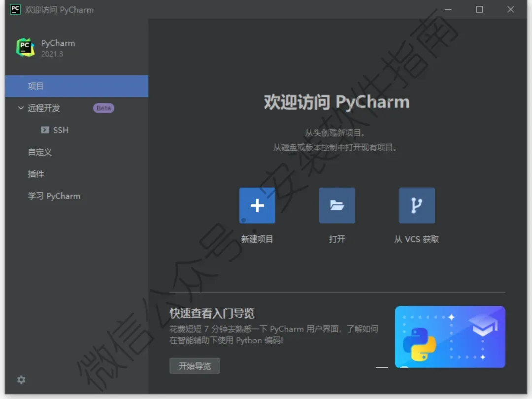Maximize the PyCharm welcome window

click(479, 9)
